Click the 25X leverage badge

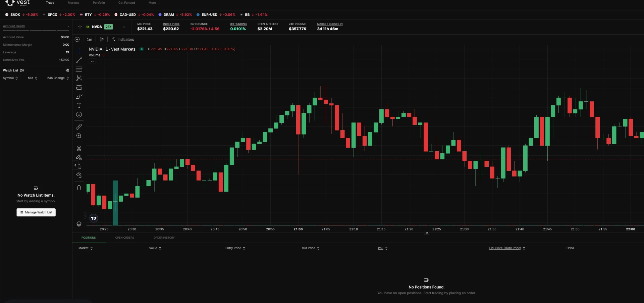[109, 27]
